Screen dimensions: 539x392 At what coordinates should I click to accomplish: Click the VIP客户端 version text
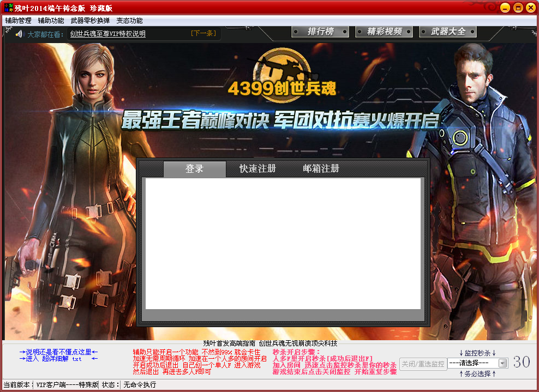click(68, 385)
